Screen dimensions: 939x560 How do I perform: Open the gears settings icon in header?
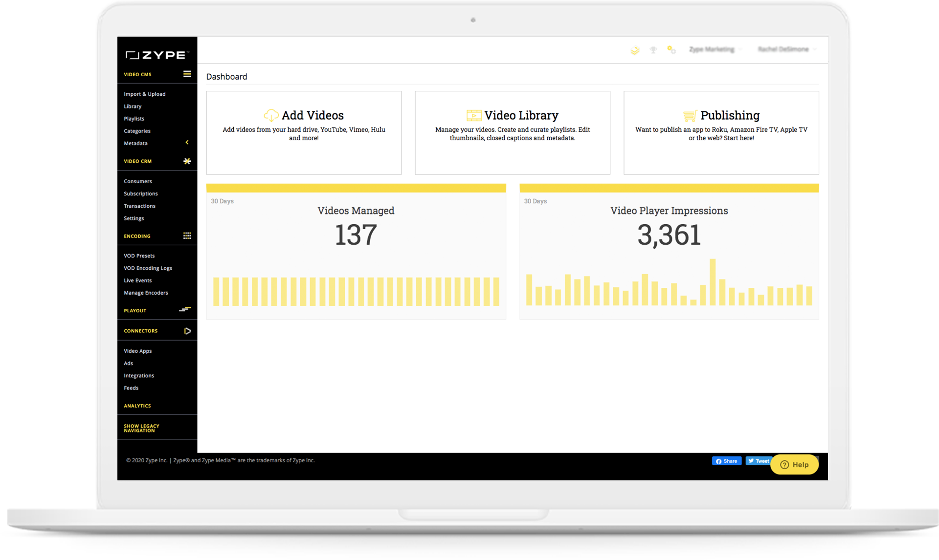(671, 50)
